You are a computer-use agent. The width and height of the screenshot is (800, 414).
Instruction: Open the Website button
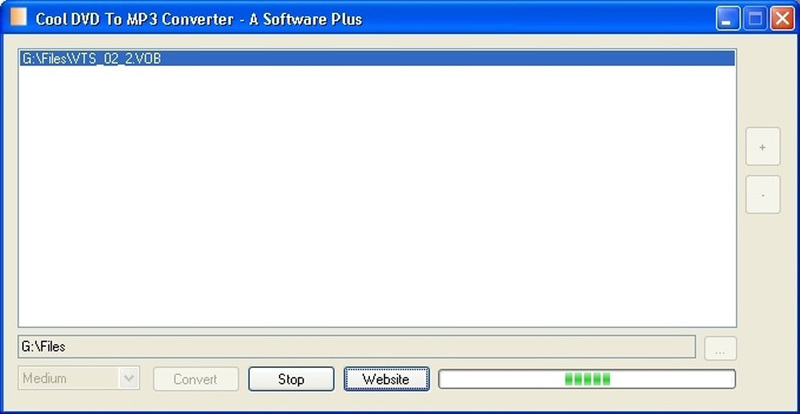click(x=386, y=379)
